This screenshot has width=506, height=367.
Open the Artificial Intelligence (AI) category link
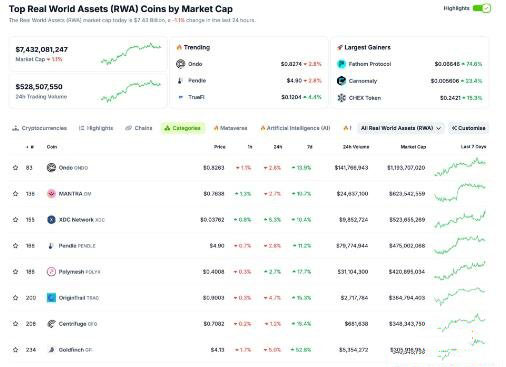tap(295, 128)
